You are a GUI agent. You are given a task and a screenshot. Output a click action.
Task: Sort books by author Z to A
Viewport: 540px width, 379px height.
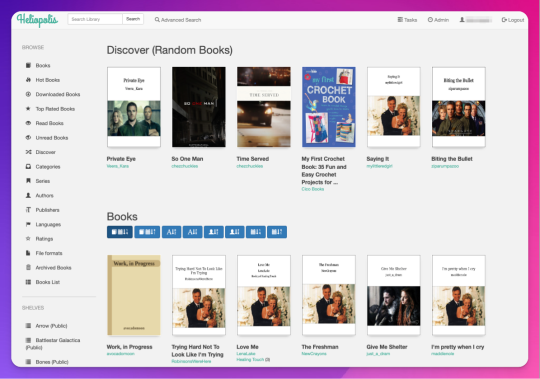click(235, 232)
